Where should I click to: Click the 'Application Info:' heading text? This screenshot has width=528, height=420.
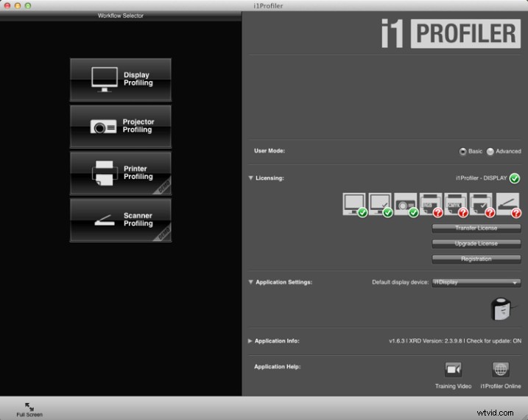pyautogui.click(x=277, y=341)
